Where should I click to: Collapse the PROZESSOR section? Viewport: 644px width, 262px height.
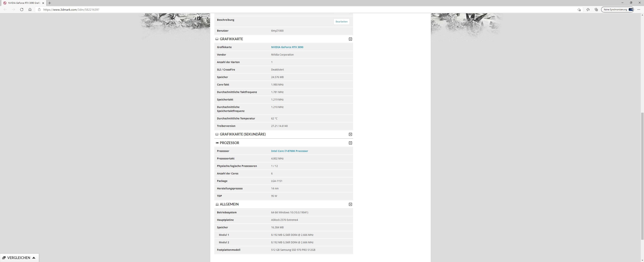[350, 143]
